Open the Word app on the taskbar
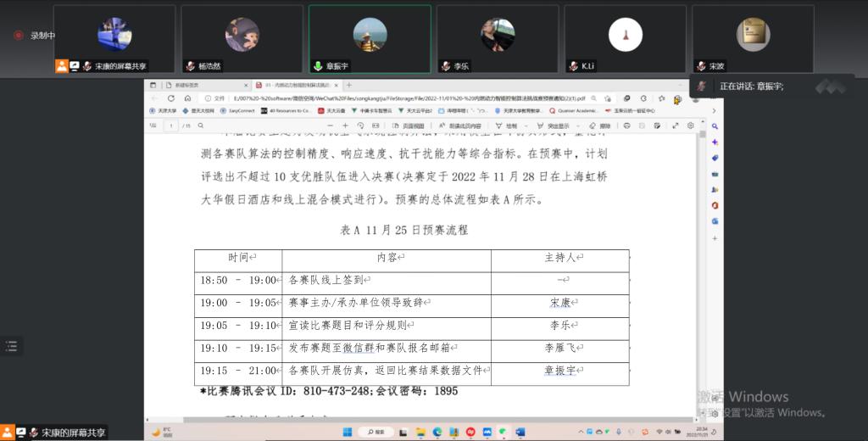Image resolution: width=868 pixels, height=441 pixels. (x=520, y=432)
